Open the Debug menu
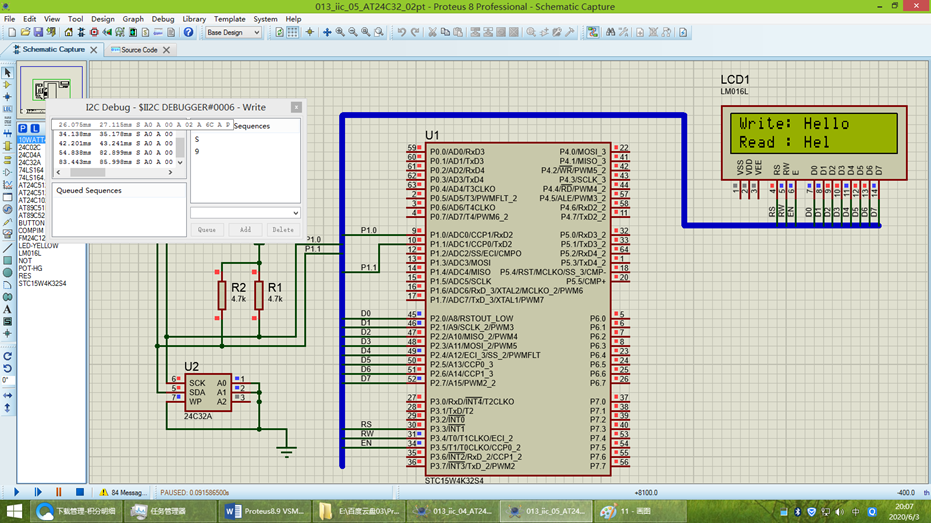The height and width of the screenshot is (524, 931). coord(163,19)
